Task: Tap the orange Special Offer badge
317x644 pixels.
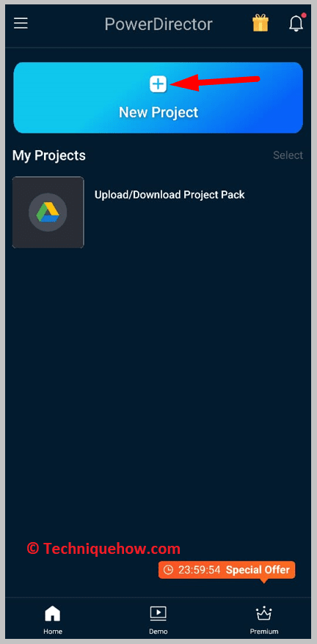Action: 227,570
